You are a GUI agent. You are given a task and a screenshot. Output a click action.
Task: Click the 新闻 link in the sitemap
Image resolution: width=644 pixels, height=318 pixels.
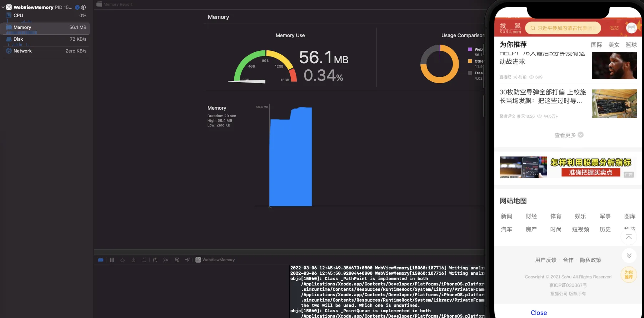coord(506,216)
